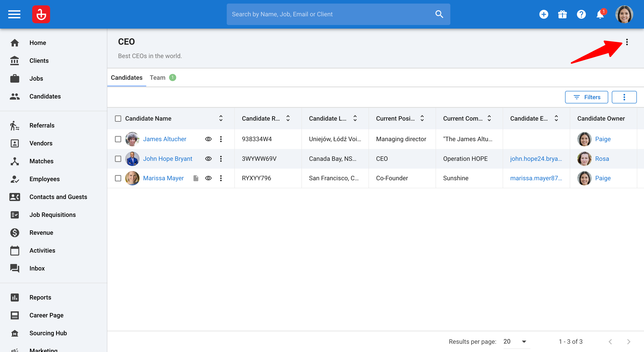The image size is (644, 352).
Task: Go to Clients in sidebar
Action: pyautogui.click(x=39, y=61)
